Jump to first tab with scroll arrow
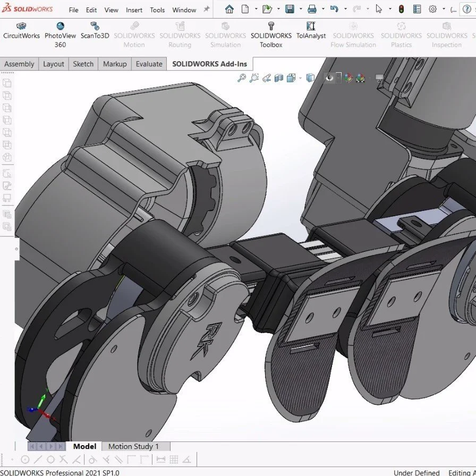Screen dimensions: 476x476 (32, 446)
